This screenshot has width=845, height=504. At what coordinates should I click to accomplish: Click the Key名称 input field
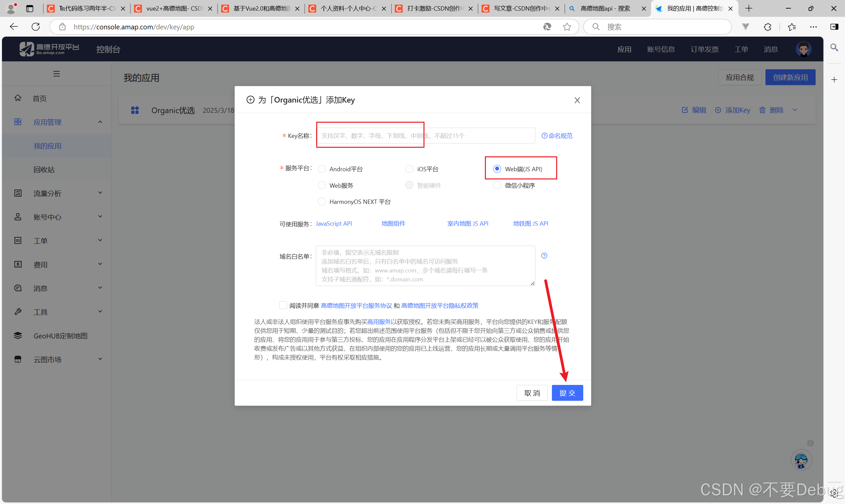[x=425, y=136]
